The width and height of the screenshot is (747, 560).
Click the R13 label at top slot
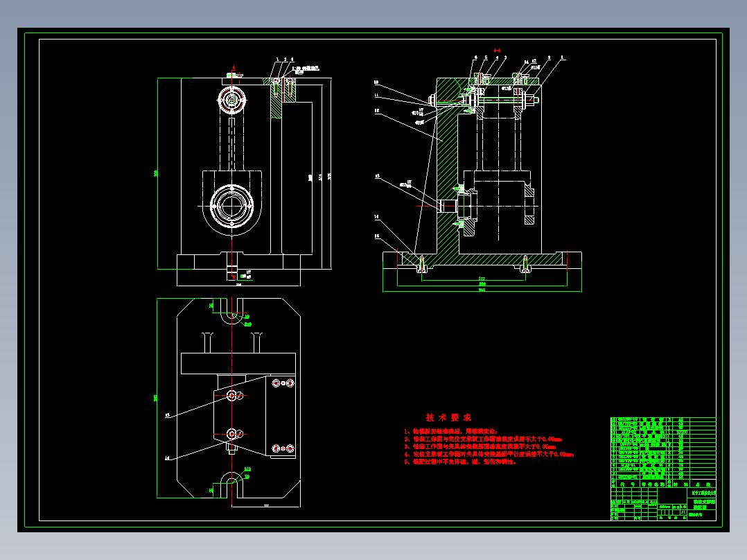click(248, 324)
